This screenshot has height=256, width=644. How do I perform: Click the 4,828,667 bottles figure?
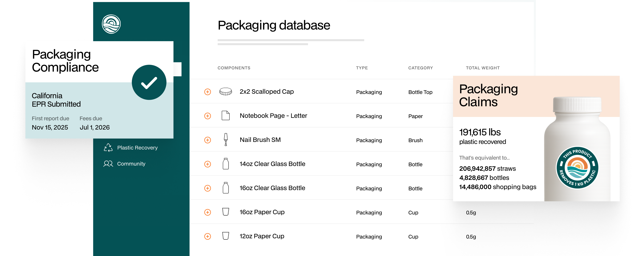[x=484, y=178]
